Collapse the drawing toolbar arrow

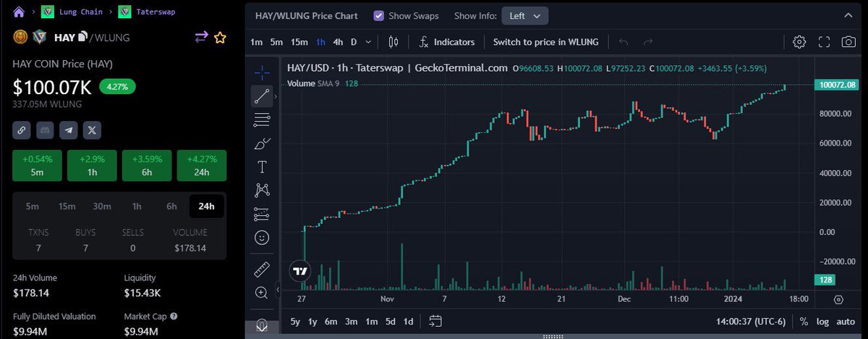(279, 290)
